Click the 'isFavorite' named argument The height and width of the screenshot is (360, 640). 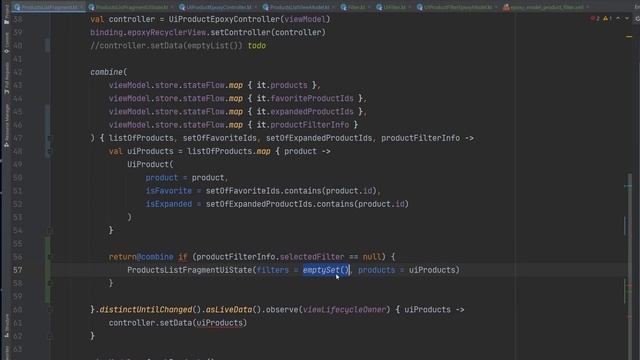tap(169, 191)
